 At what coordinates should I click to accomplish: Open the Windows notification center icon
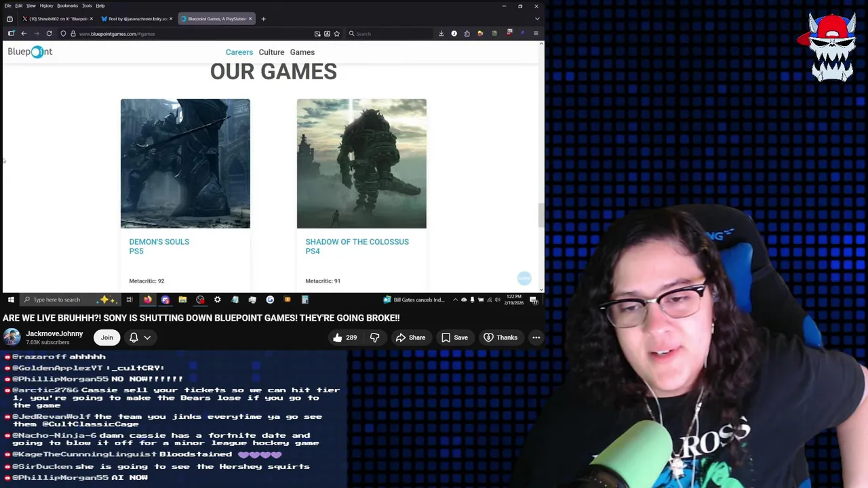pyautogui.click(x=534, y=300)
